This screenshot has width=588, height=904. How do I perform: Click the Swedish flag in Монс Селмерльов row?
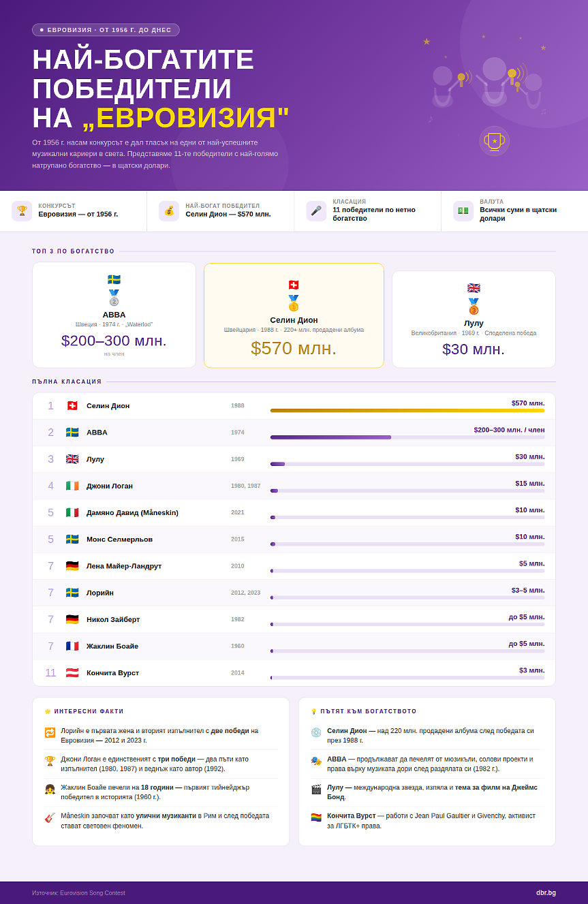(x=72, y=539)
